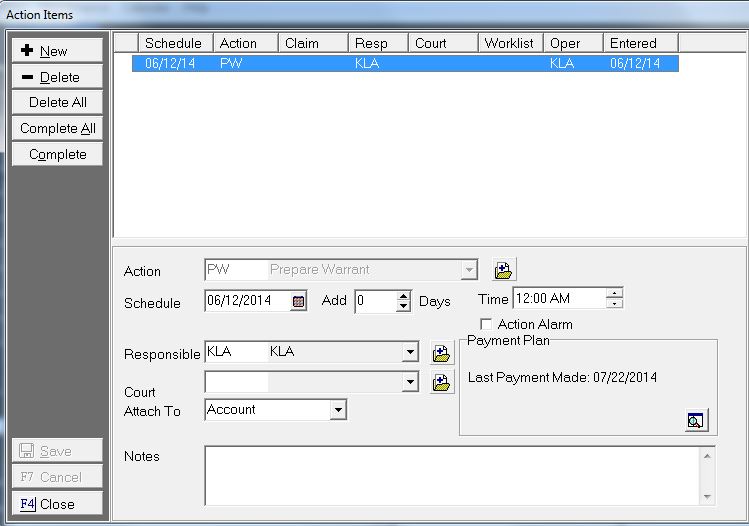
Task: Click the New button
Action: click(57, 51)
